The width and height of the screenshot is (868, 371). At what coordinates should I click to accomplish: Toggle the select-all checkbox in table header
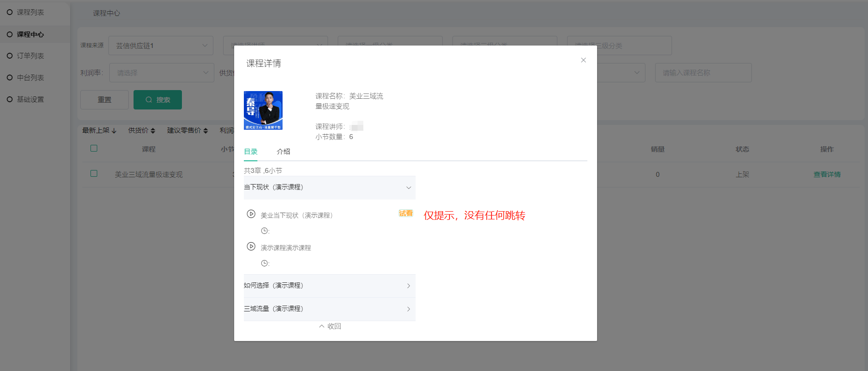coord(94,148)
